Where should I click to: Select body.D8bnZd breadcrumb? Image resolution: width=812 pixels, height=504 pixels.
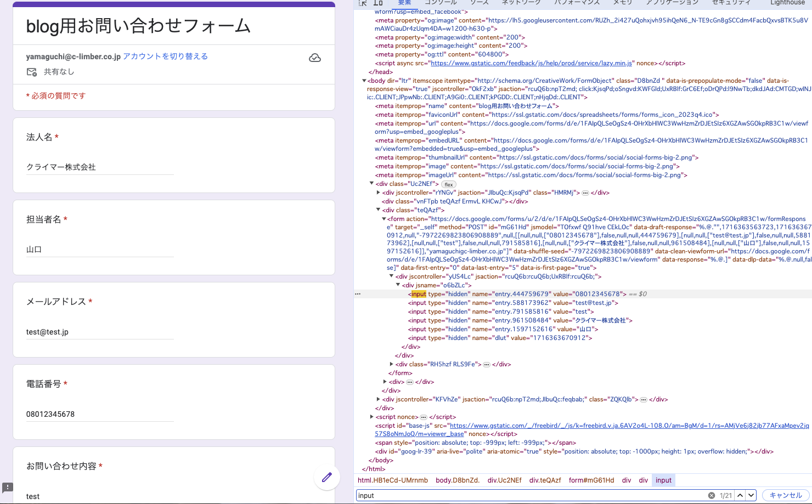pos(458,480)
